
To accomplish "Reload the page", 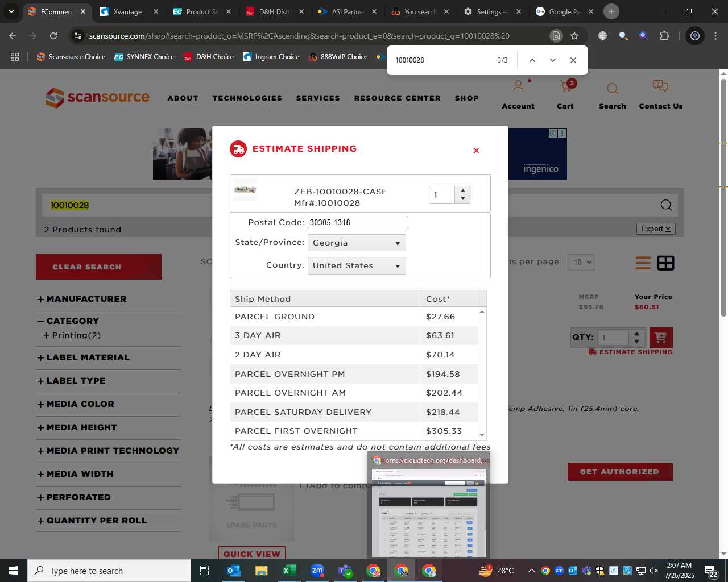I will tap(53, 36).
